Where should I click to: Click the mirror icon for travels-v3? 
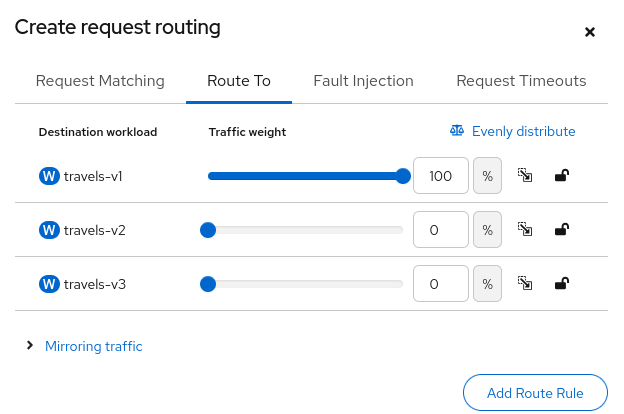(524, 283)
